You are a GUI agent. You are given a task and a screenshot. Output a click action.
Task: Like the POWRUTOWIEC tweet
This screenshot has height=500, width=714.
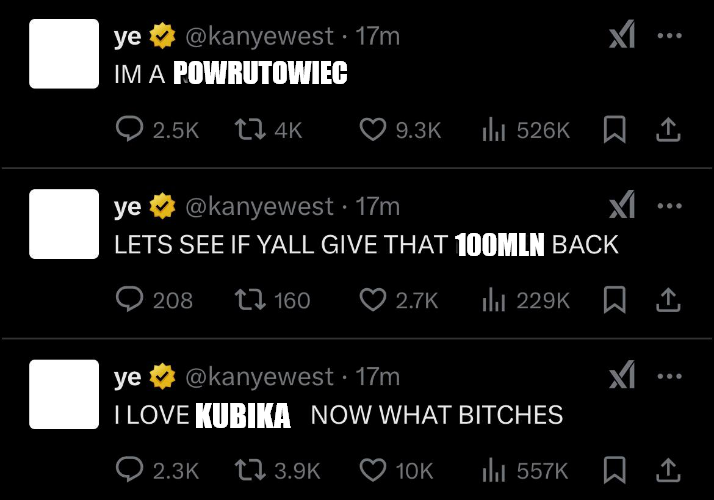coord(372,129)
